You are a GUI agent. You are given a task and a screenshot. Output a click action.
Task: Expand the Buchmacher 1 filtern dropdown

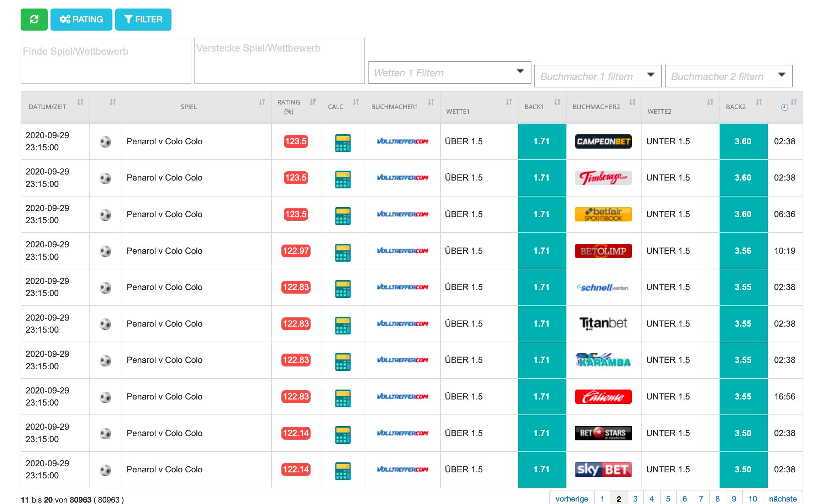click(x=598, y=76)
